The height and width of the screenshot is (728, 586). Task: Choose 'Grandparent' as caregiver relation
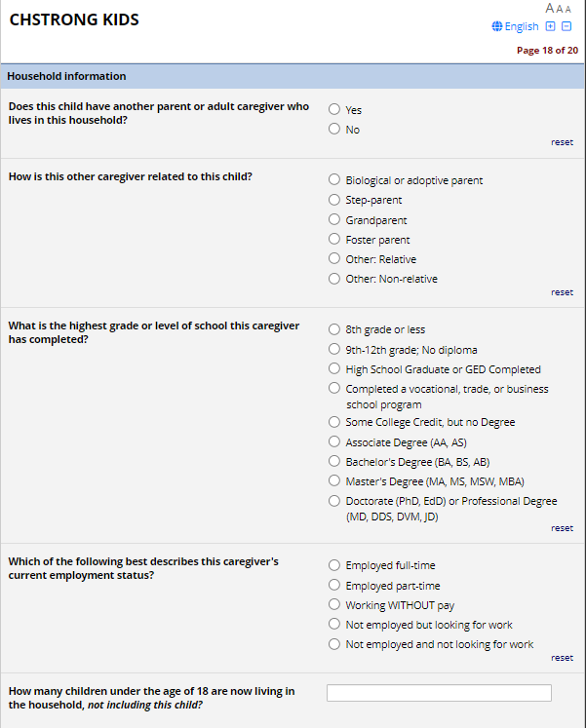click(x=334, y=220)
